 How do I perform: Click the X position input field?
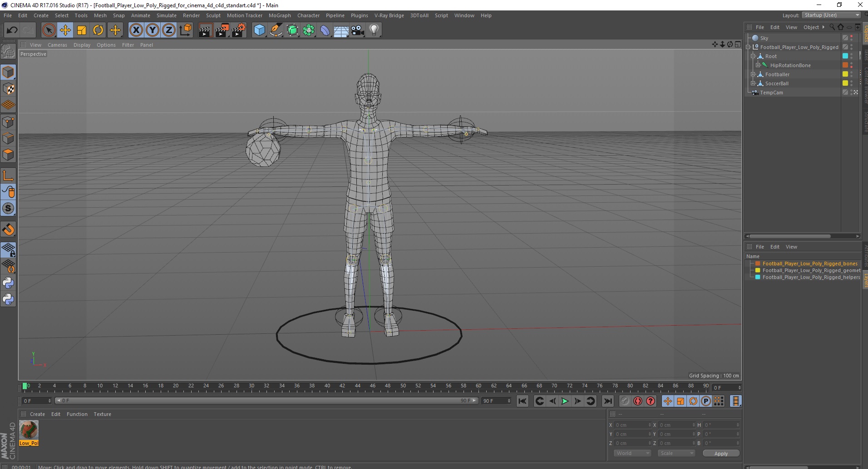point(633,425)
